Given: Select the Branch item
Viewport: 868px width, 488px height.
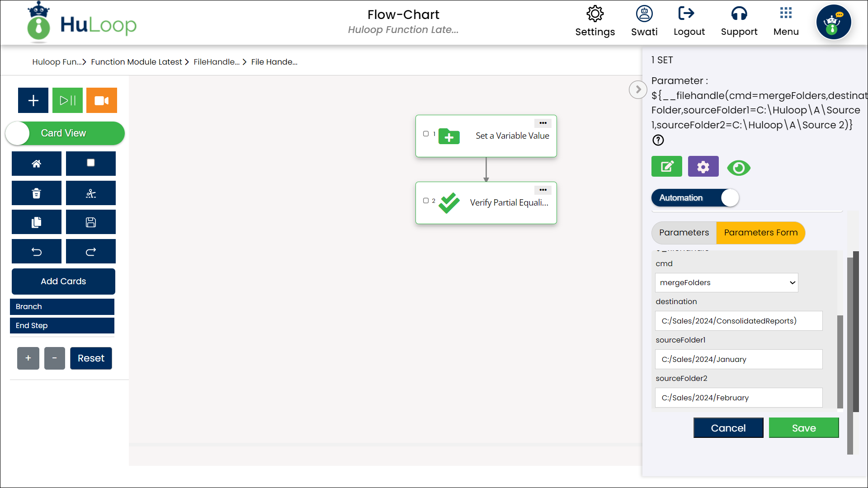Looking at the screenshot, I should coord(62,307).
